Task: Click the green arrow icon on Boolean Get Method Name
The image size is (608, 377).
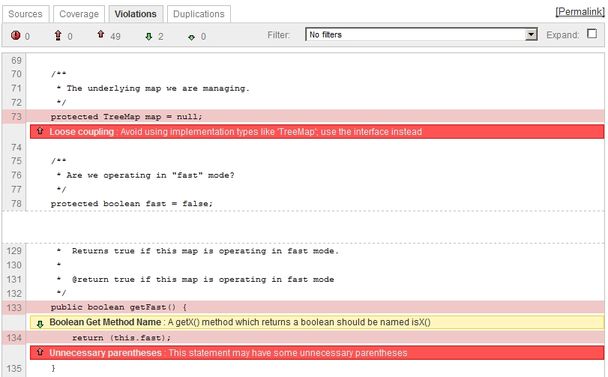Action: (40, 323)
